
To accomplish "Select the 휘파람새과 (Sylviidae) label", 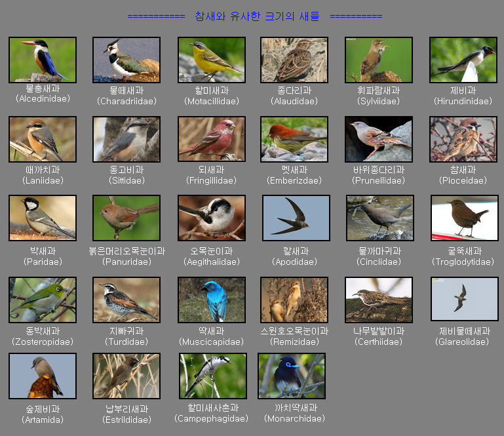I will point(378,96).
